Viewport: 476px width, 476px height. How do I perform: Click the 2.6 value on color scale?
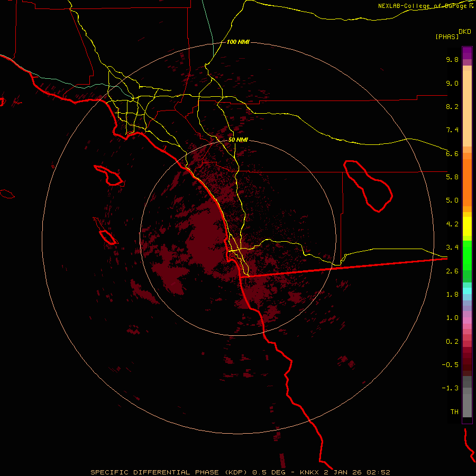tap(452, 271)
